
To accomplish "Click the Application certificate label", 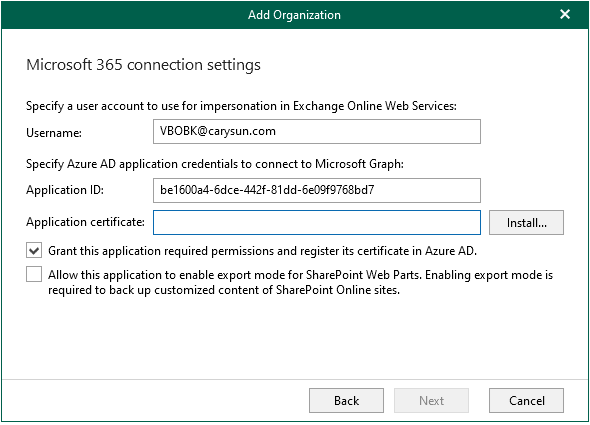I will (x=85, y=222).
